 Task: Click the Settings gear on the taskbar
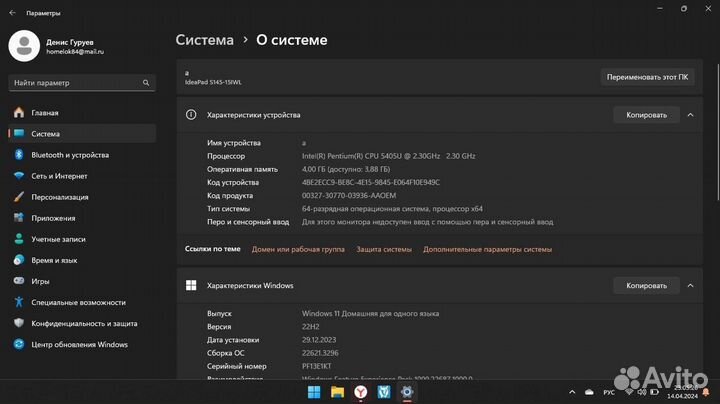point(407,392)
